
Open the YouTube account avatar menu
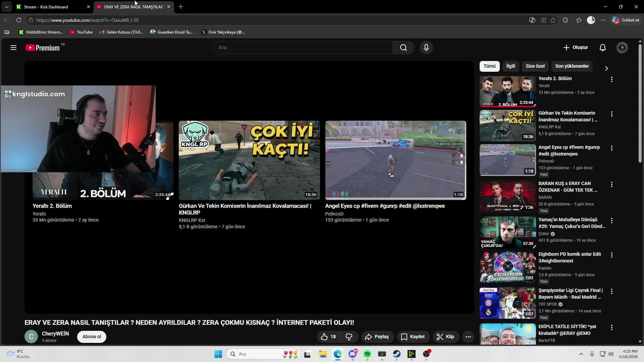622,48
